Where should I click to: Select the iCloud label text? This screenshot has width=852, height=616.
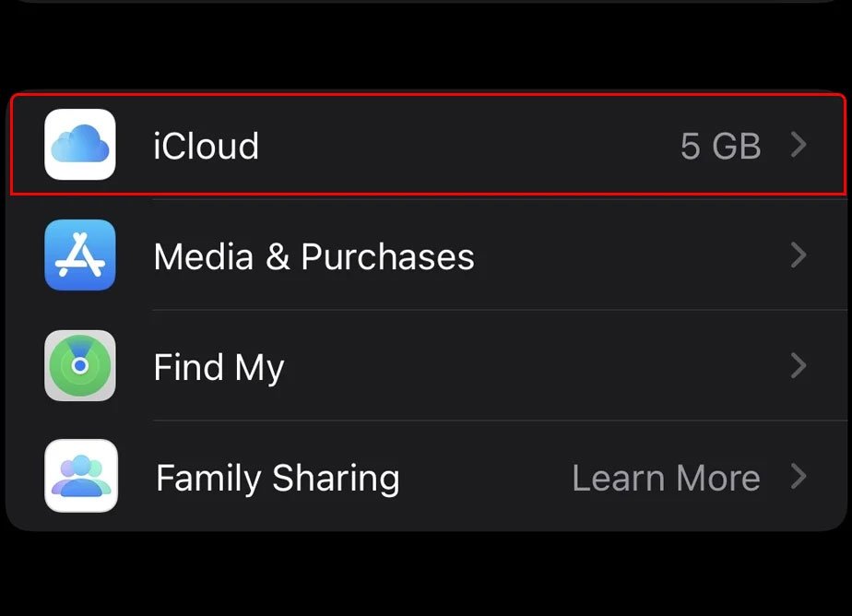coord(206,146)
